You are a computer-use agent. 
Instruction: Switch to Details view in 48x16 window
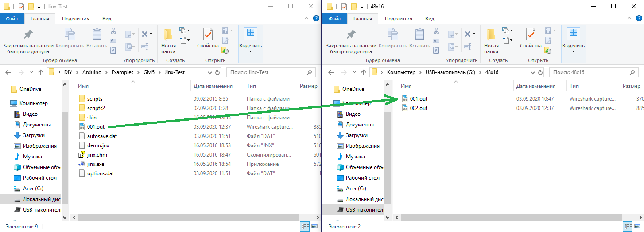(x=628, y=226)
